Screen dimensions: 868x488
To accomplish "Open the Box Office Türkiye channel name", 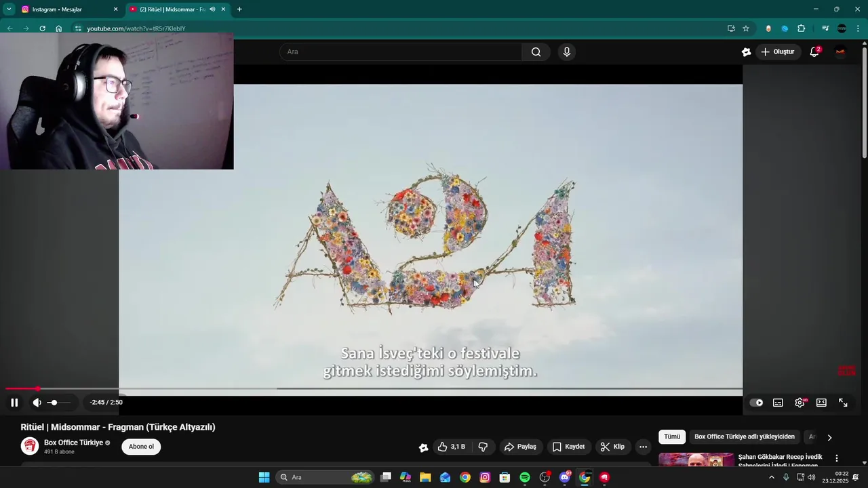I will (73, 443).
